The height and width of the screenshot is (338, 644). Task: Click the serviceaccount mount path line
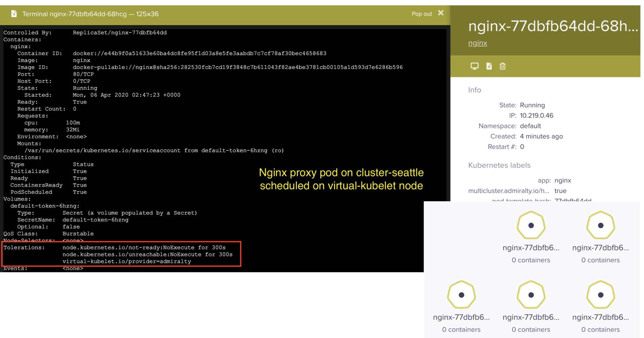[154, 150]
